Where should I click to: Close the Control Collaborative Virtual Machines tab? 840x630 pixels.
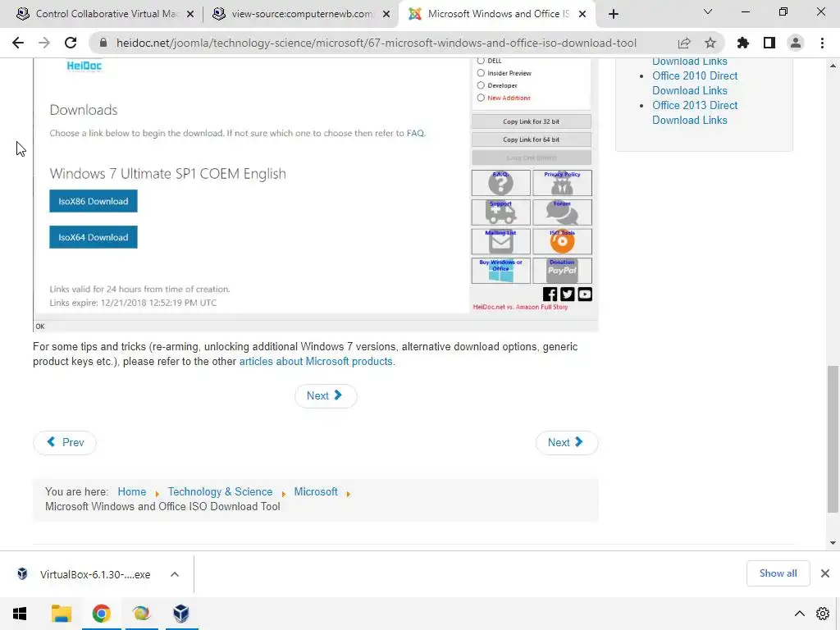tap(190, 14)
